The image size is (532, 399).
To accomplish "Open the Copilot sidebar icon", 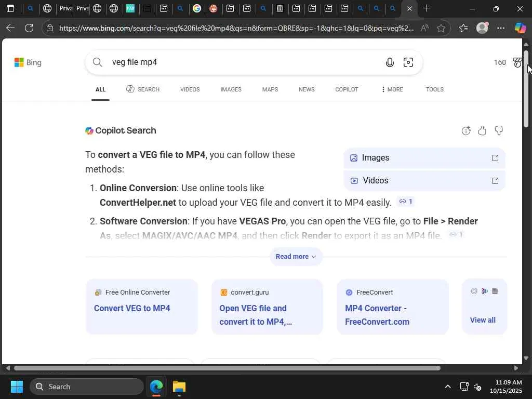I will 520,28.
